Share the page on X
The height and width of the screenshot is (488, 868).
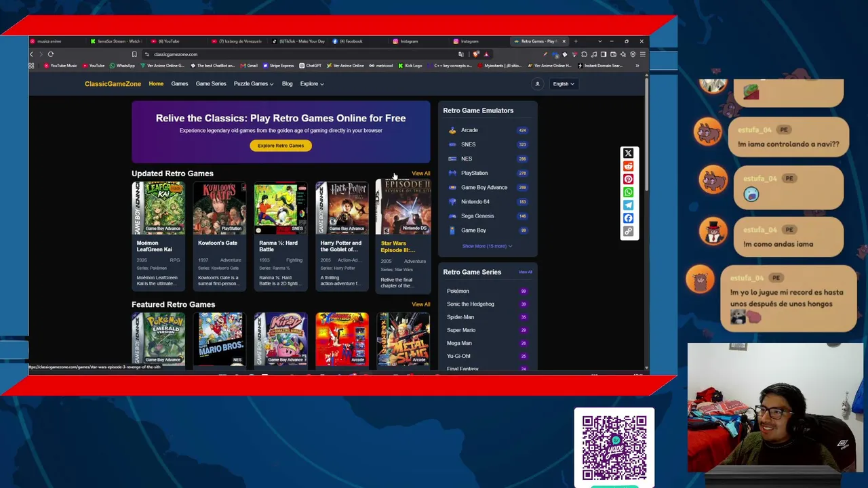[628, 153]
